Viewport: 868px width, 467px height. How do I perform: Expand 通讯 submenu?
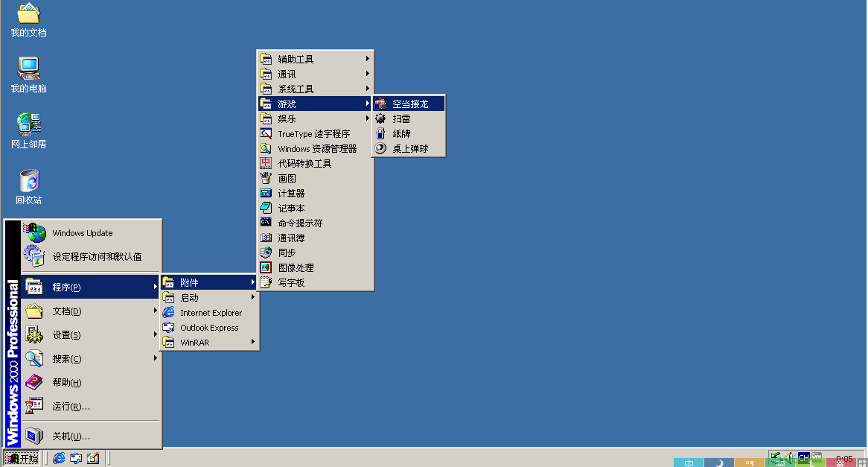(316, 74)
